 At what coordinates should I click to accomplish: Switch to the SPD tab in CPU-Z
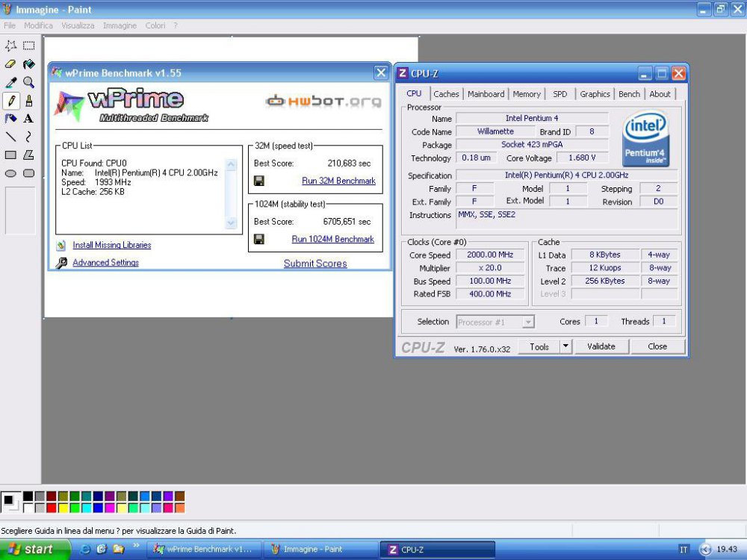coord(560,93)
